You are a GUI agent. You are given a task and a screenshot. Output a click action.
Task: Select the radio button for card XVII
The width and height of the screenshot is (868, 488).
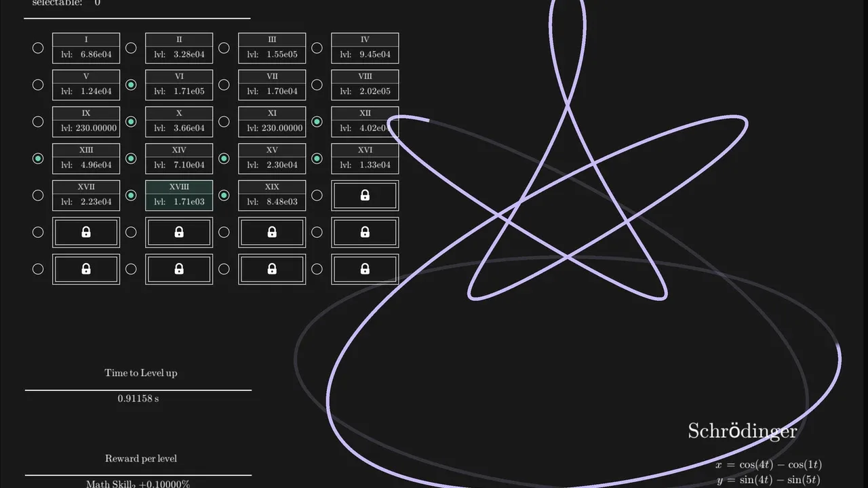pos(38,195)
